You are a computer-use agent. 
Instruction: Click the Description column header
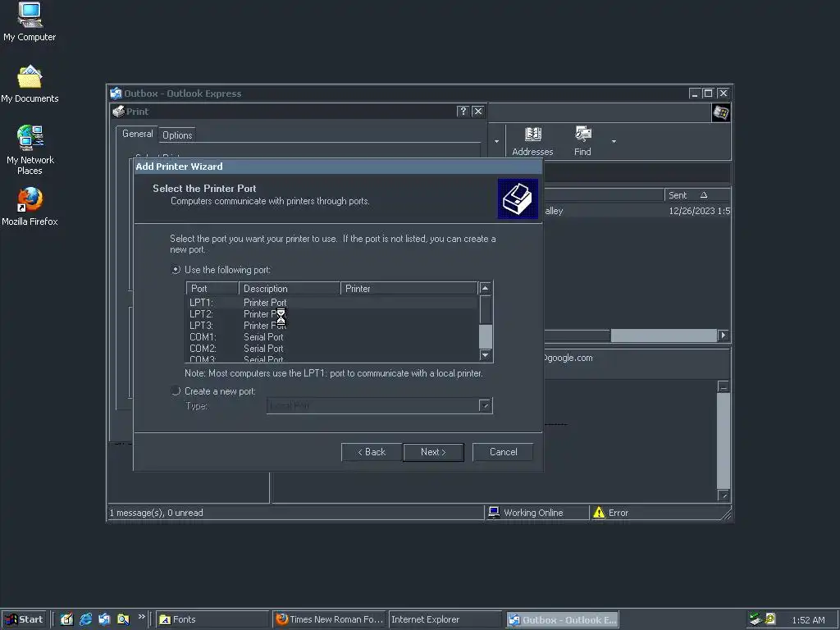tap(290, 288)
